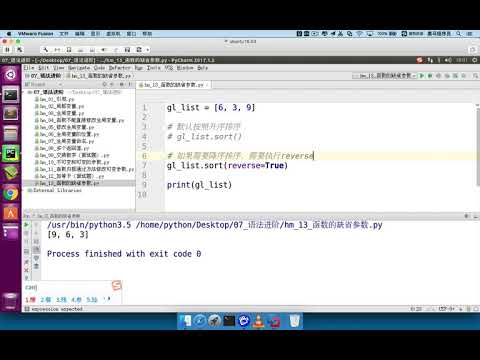
Task: Click Sogou logo on input candidate bar
Action: pos(116,285)
